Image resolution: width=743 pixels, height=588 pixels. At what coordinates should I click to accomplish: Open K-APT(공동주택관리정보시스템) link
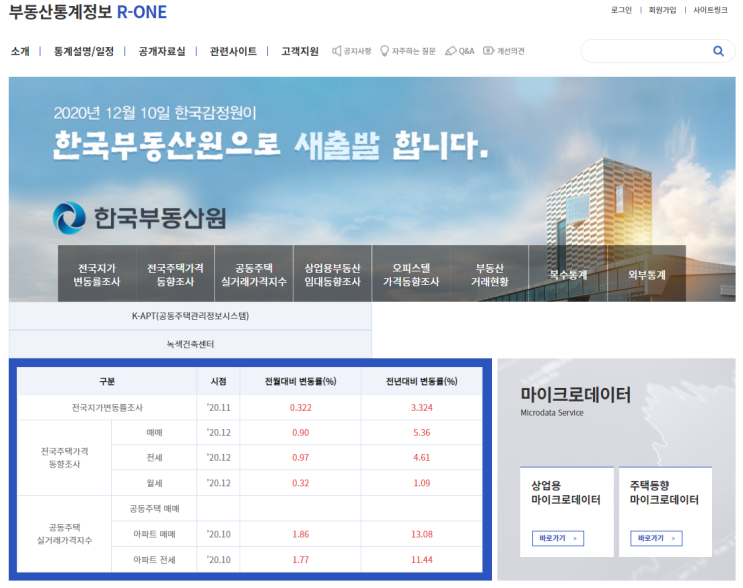pos(190,316)
